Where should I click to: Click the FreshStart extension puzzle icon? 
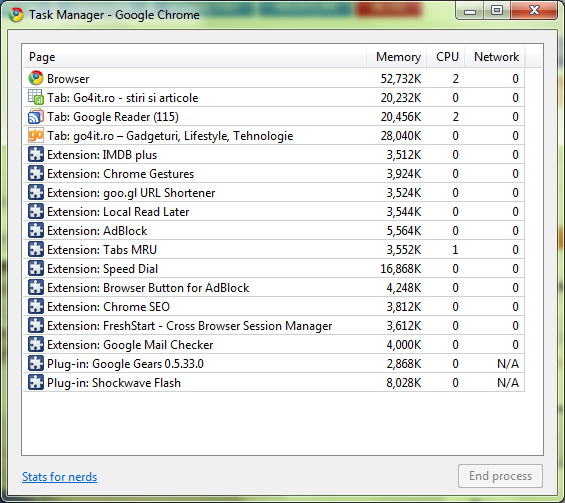point(36,326)
